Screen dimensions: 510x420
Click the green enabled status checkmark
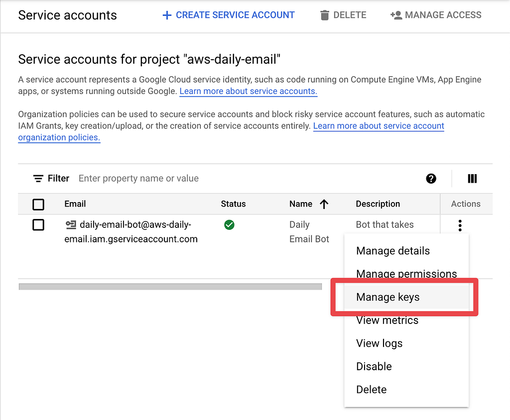pos(229,224)
